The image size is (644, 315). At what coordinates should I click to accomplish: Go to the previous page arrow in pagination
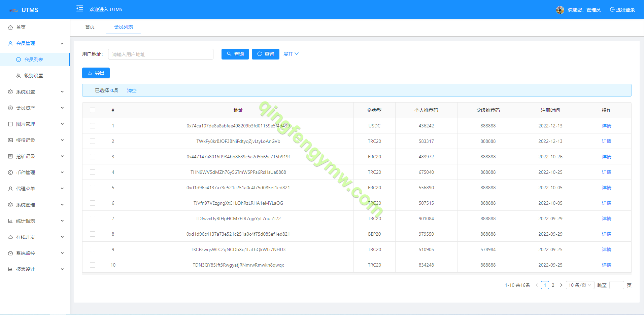(537, 285)
